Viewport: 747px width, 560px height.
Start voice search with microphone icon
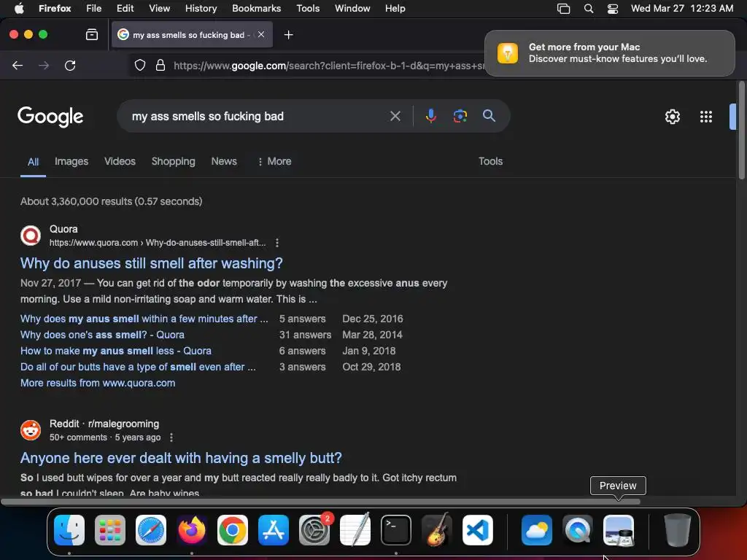pyautogui.click(x=430, y=116)
